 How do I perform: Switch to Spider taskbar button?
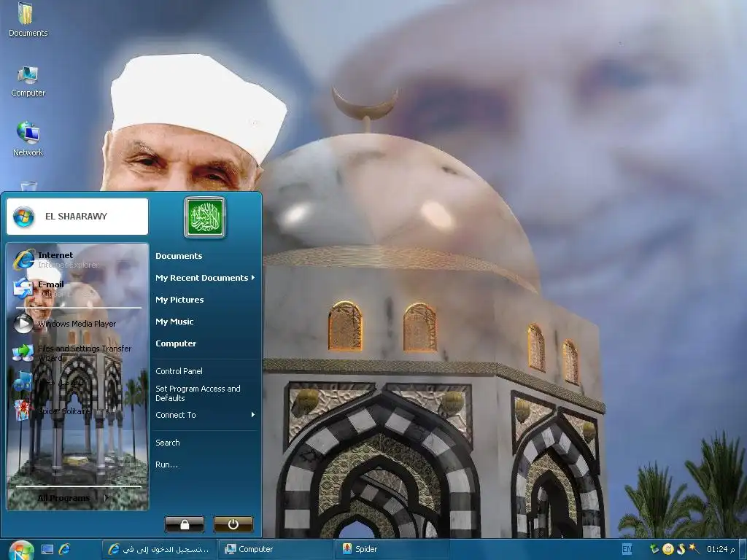point(392,549)
